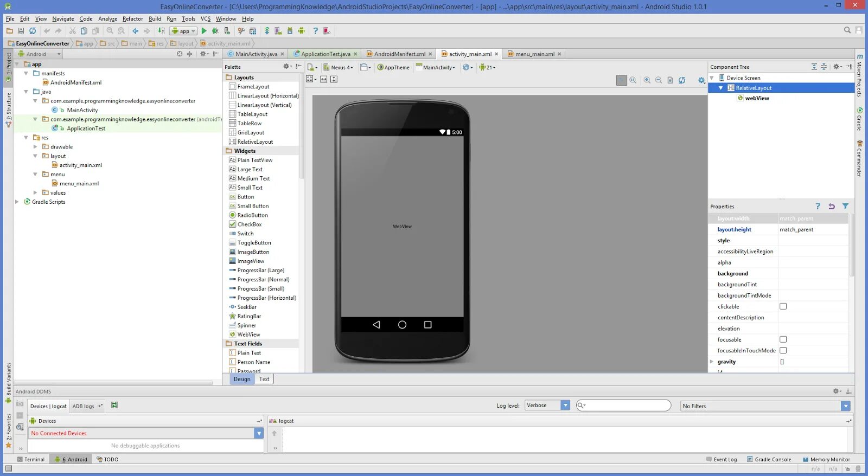The width and height of the screenshot is (868, 476).
Task: Open the Log level Verbose dropdown
Action: point(547,406)
